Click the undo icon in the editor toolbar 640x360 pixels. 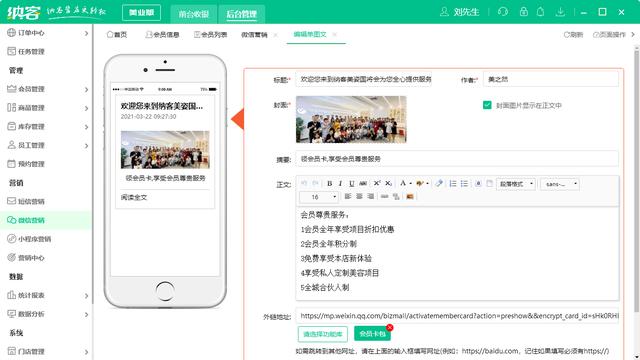[x=304, y=184]
